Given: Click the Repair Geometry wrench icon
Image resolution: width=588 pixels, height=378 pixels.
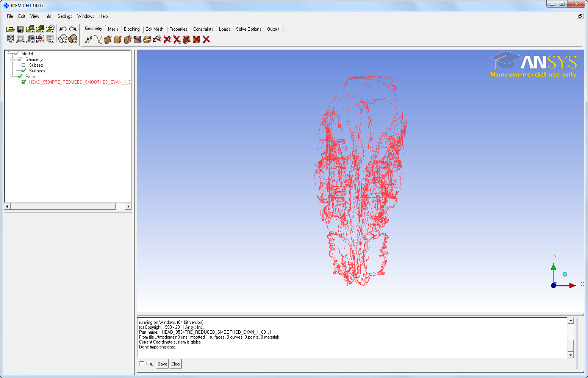Looking at the screenshot, I should coord(138,39).
